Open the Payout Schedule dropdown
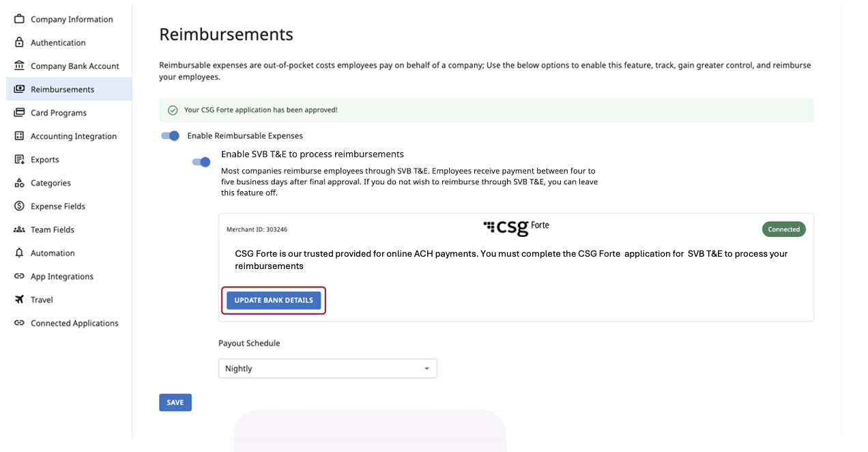The width and height of the screenshot is (868, 452). (x=328, y=369)
